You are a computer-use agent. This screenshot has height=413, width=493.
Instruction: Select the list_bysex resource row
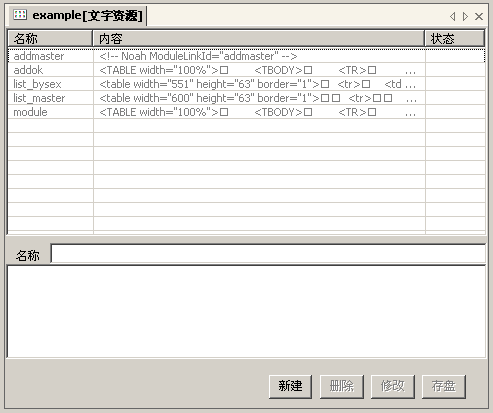(x=246, y=84)
